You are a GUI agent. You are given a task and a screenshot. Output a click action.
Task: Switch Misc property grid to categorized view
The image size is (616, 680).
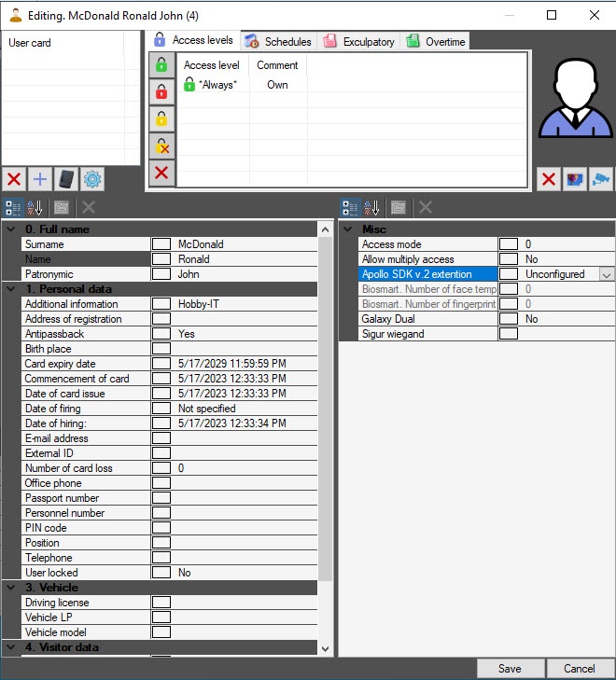350,208
